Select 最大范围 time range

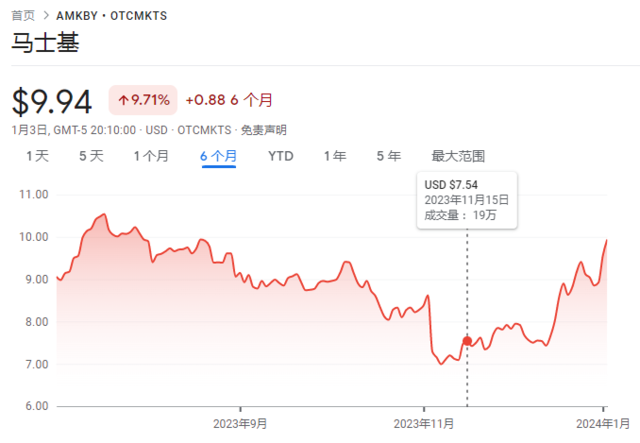click(458, 156)
